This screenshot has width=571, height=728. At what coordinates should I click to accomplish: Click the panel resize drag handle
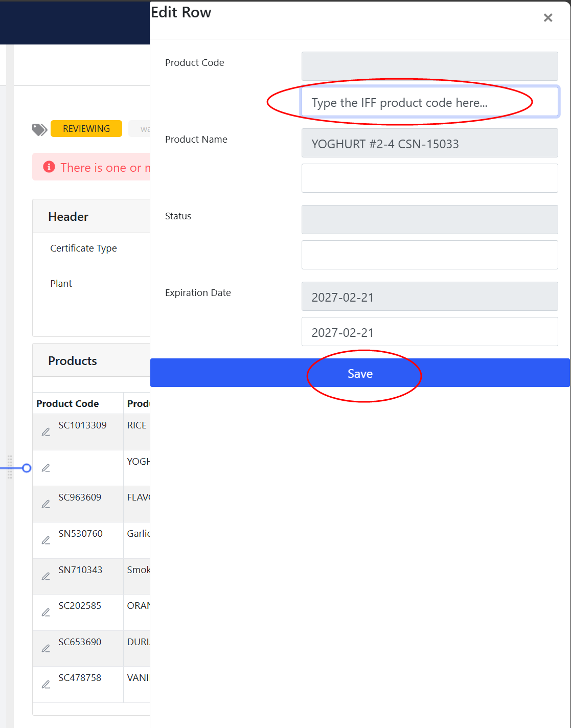click(10, 467)
